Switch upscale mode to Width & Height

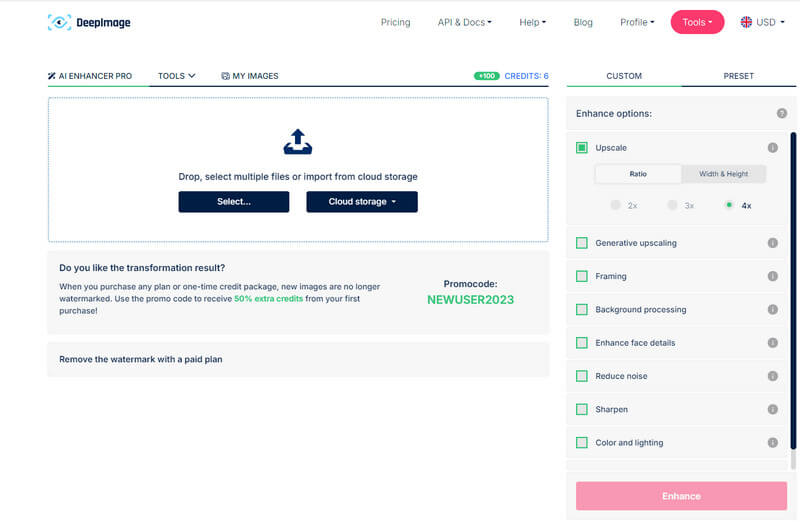pyautogui.click(x=723, y=174)
